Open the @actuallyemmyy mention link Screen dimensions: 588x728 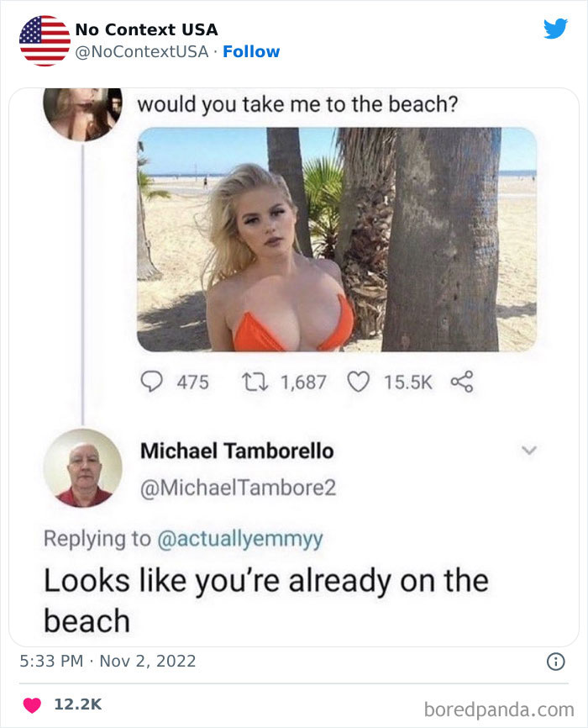click(240, 539)
